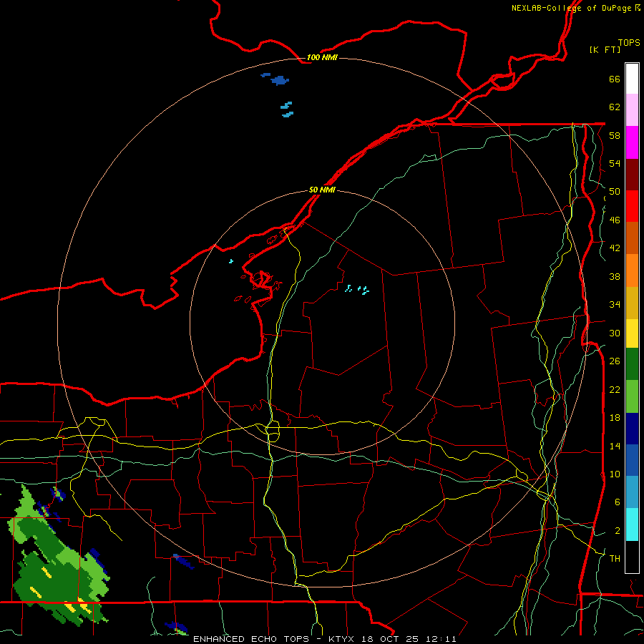Viewport: 644px width, 644px height.
Task: Choose the navy blue legend swatch
Action: tap(632, 429)
